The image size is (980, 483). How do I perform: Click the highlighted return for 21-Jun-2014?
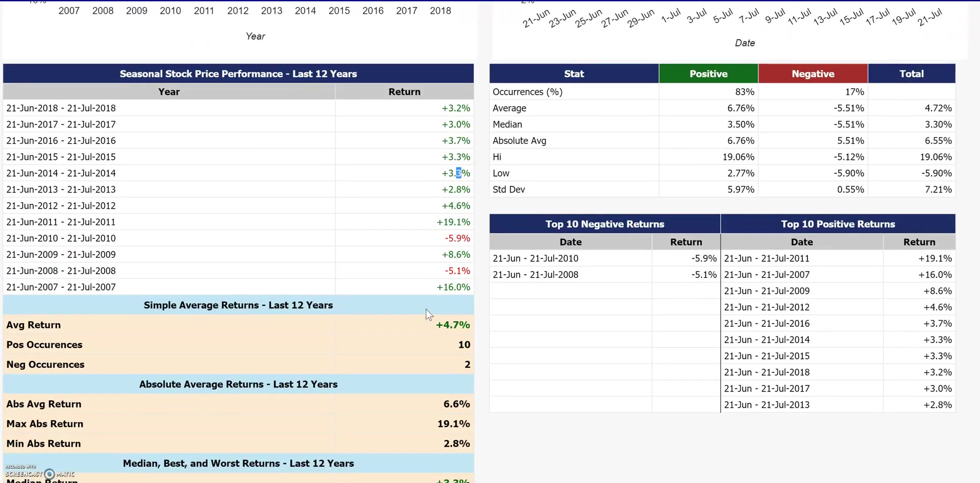coord(456,173)
